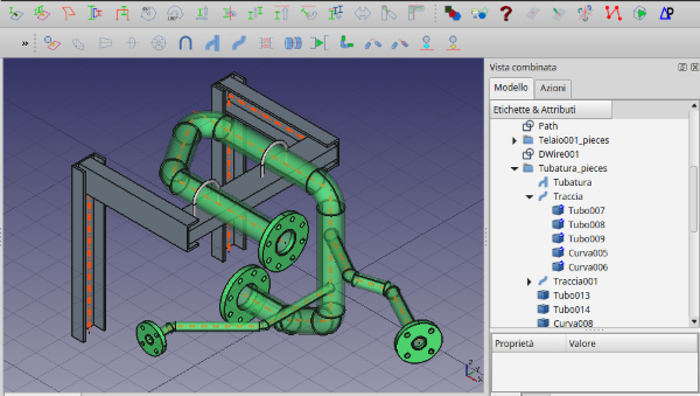Viewport: 700px width, 396px height.
Task: Choose the S-shaped pipeline tool icon
Action: tap(239, 43)
